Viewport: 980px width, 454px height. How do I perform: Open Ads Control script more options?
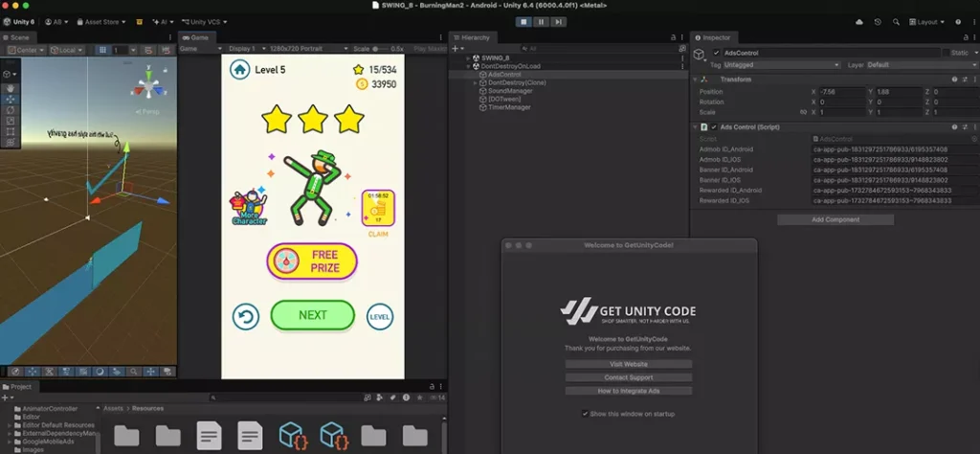[x=974, y=127]
